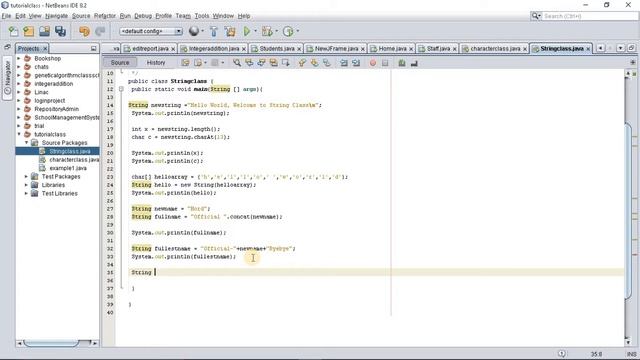The height and width of the screenshot is (360, 640).
Task: Click the Toggle Bookmark icon
Action: [x=327, y=63]
